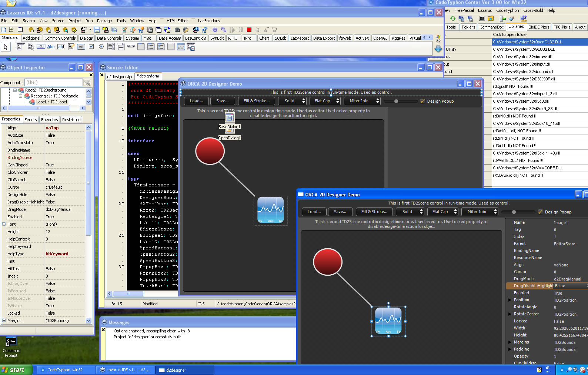Image resolution: width=588 pixels, height=375 pixels.
Task: Pick the TLabel (Abc) component in the palette
Action: click(x=51, y=47)
